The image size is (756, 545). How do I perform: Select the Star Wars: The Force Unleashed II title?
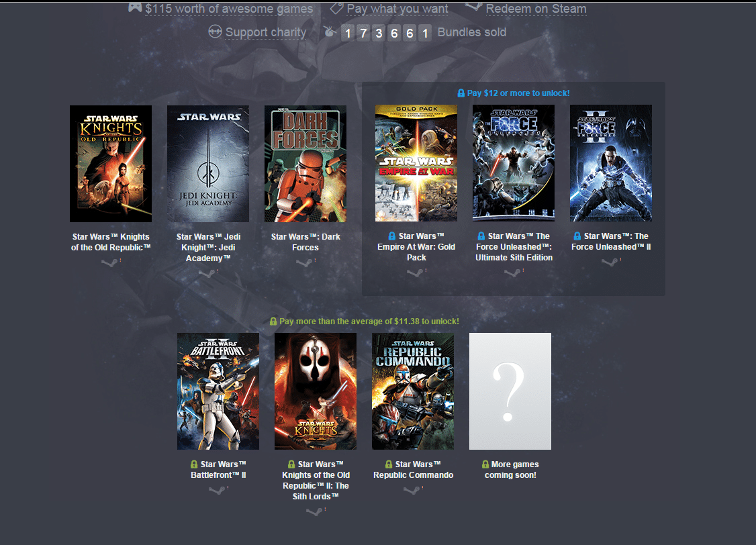611,242
